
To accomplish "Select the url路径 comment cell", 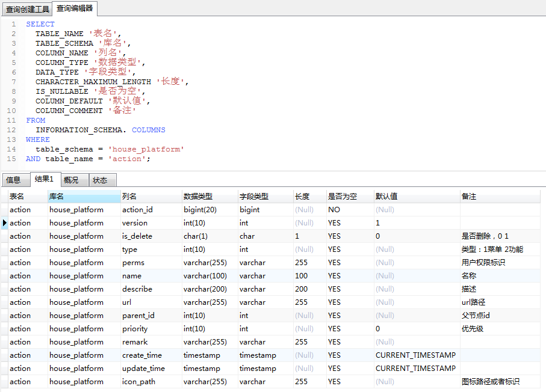I will click(x=500, y=302).
